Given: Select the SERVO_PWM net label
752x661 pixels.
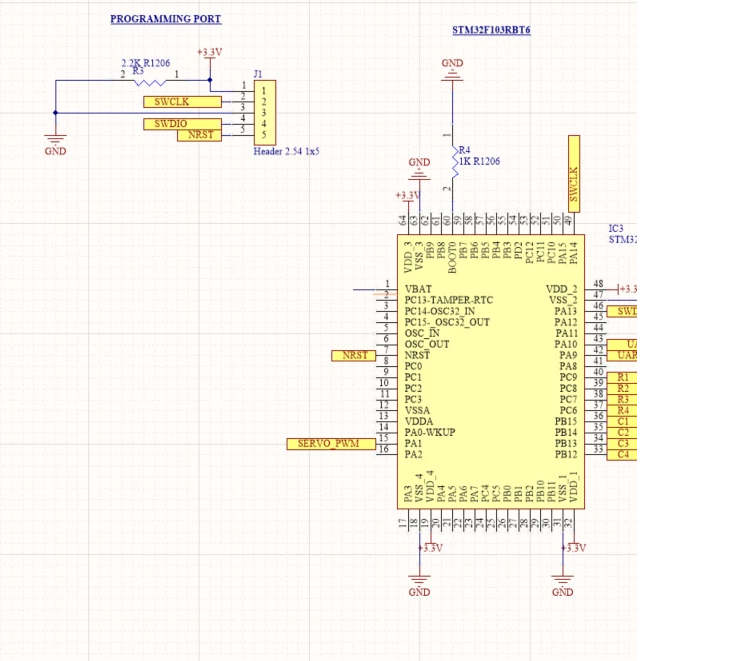Looking at the screenshot, I should (x=331, y=444).
